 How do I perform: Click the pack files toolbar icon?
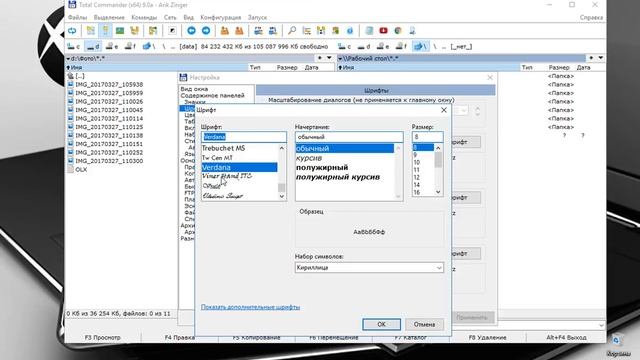(224, 31)
